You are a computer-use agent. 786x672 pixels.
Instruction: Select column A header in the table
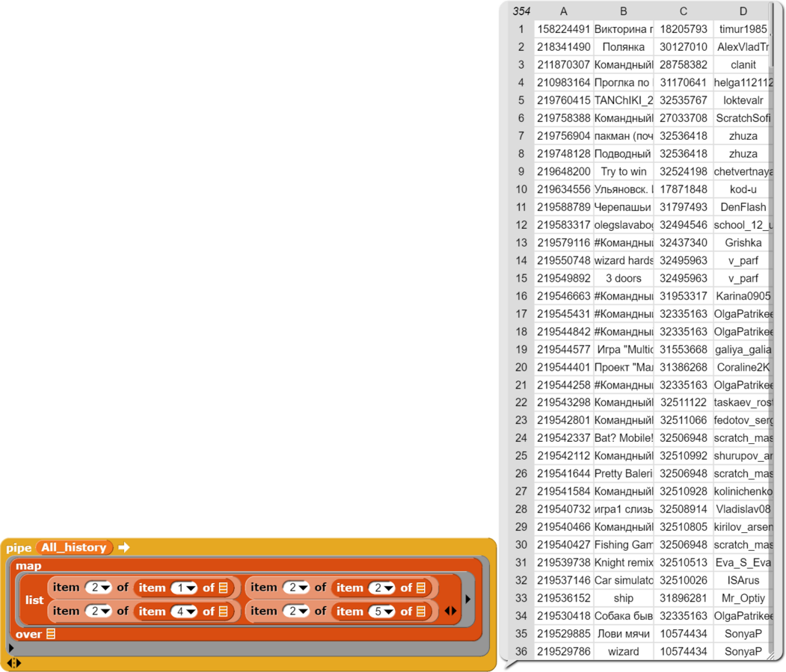coord(563,11)
